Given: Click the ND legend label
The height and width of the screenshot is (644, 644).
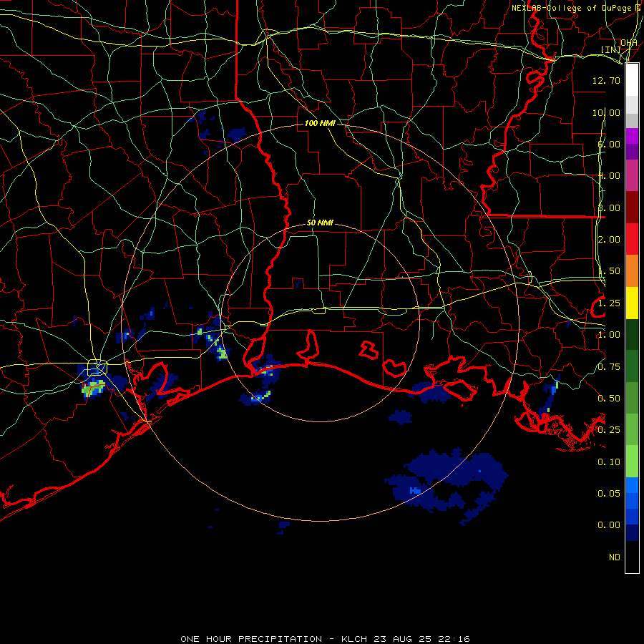Looking at the screenshot, I should coord(615,557).
